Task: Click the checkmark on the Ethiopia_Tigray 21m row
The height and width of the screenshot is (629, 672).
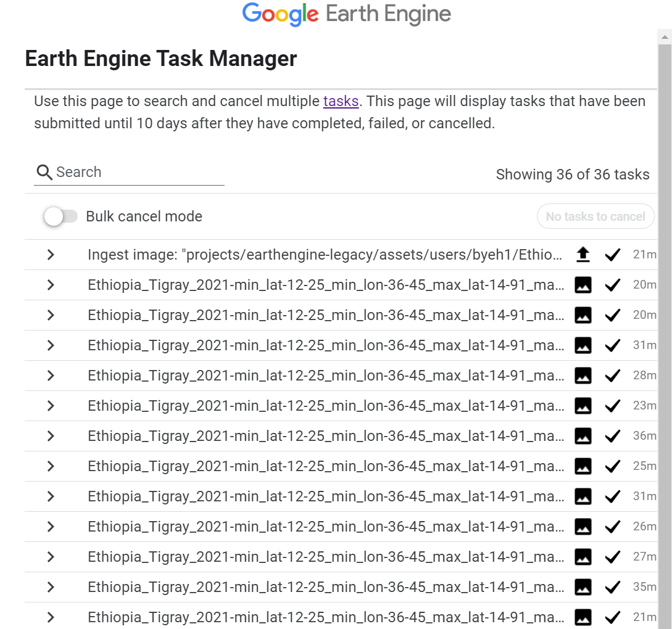Action: [612, 617]
